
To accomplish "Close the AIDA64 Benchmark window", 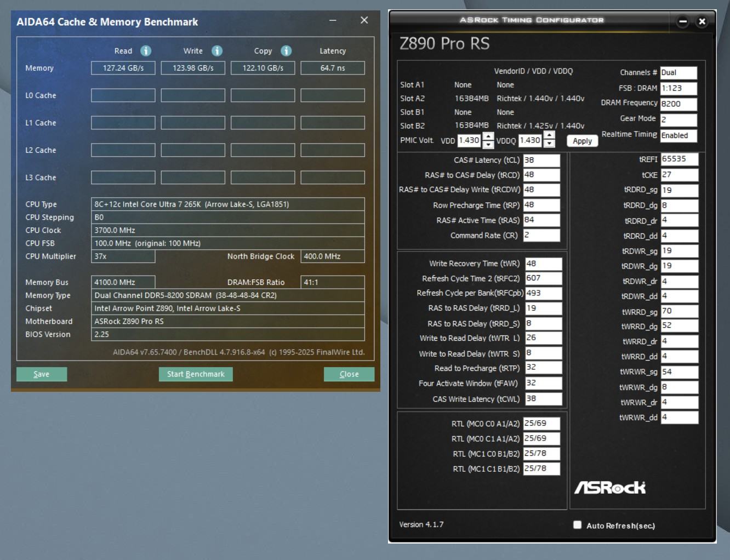I will coord(364,20).
